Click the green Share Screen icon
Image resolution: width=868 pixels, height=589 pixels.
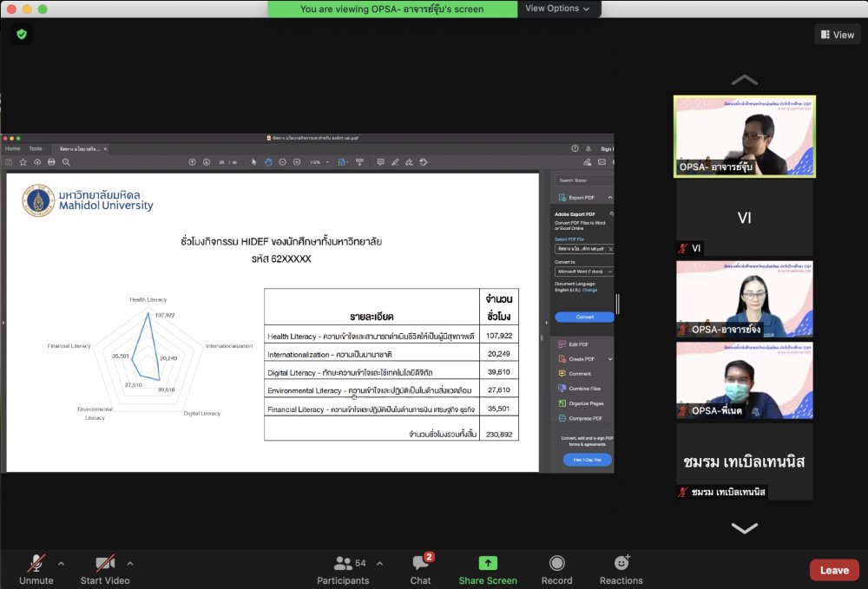pos(488,564)
